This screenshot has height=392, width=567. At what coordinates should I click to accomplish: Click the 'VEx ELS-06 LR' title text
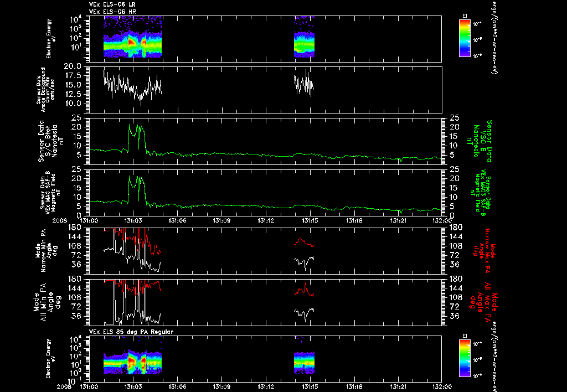click(112, 4)
